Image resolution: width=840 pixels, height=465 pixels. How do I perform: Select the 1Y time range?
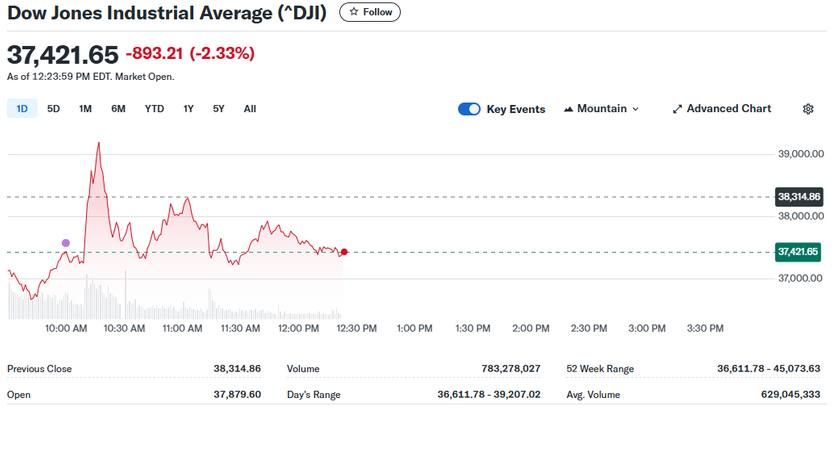point(188,109)
